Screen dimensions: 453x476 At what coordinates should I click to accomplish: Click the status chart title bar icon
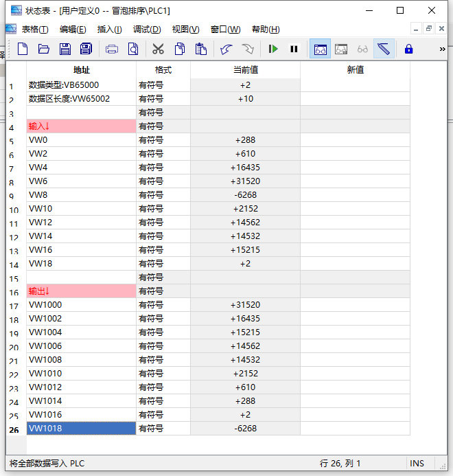[x=16, y=10]
